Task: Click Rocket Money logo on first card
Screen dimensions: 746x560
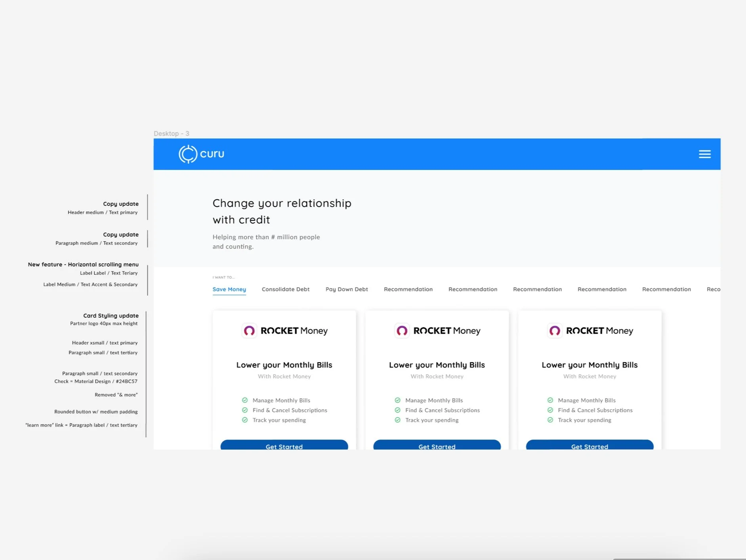Action: 284,331
